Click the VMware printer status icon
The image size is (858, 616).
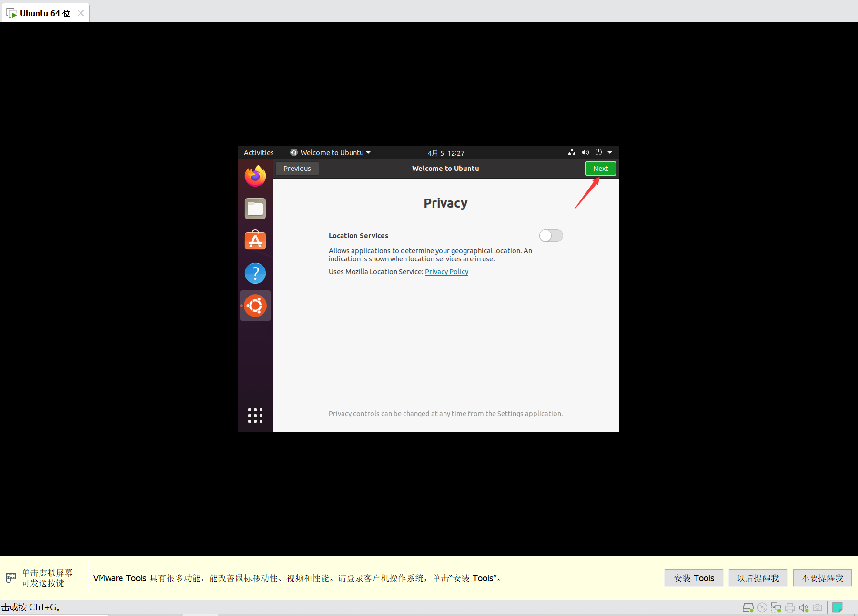tap(790, 608)
